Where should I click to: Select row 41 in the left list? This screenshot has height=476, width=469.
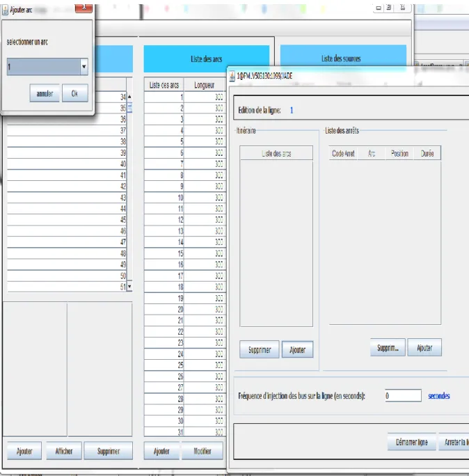(67, 175)
